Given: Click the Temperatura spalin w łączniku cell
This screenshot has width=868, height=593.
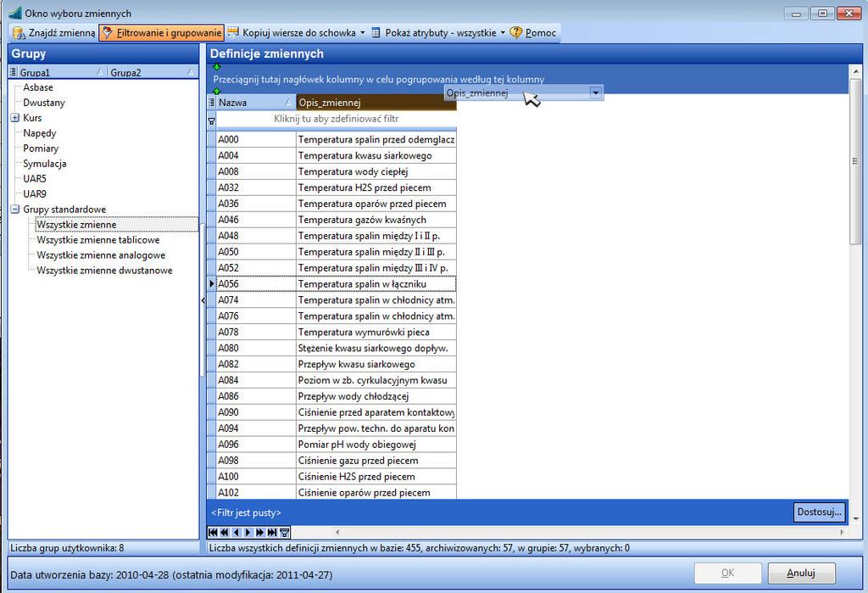Looking at the screenshot, I should (376, 283).
